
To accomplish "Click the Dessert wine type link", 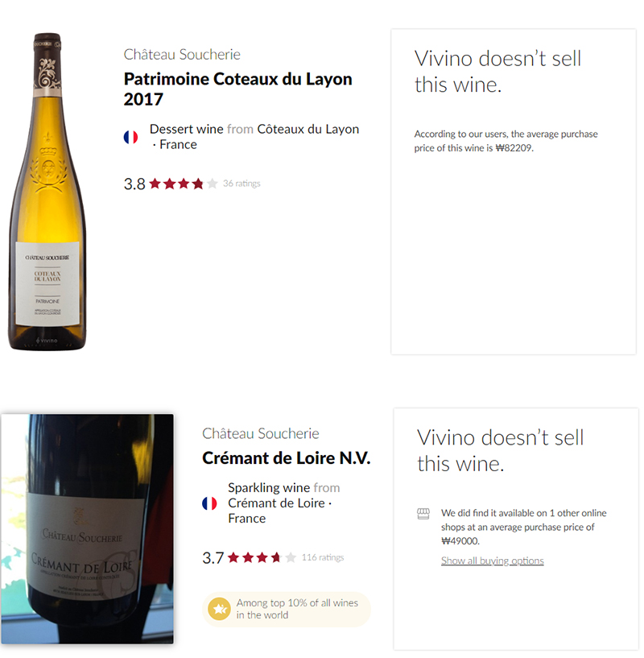I will pos(186,129).
